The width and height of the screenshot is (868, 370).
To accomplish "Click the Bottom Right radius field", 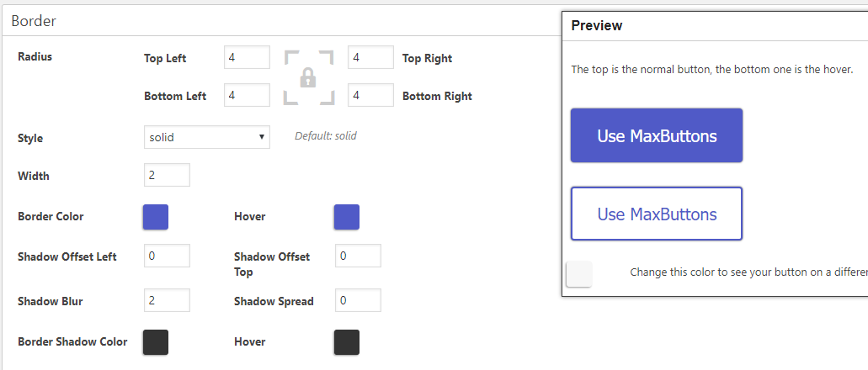I will [x=371, y=95].
